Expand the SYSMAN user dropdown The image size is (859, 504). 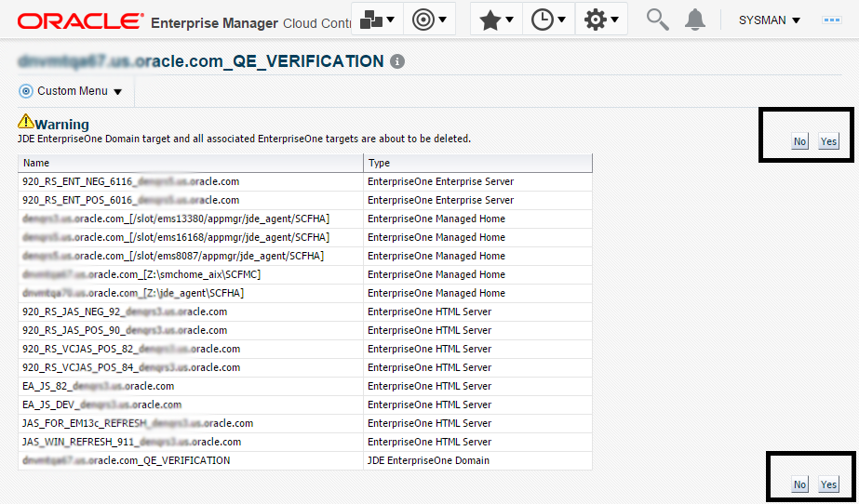[770, 20]
